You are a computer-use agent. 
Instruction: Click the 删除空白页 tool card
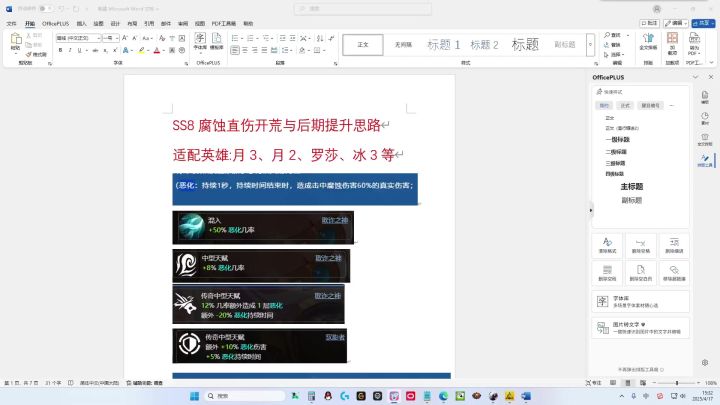point(641,273)
